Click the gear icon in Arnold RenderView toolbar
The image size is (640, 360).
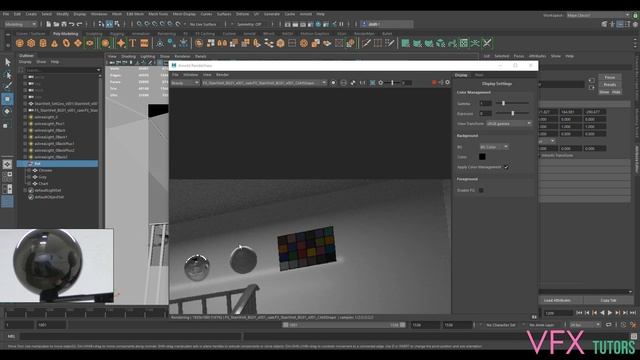coord(447,82)
